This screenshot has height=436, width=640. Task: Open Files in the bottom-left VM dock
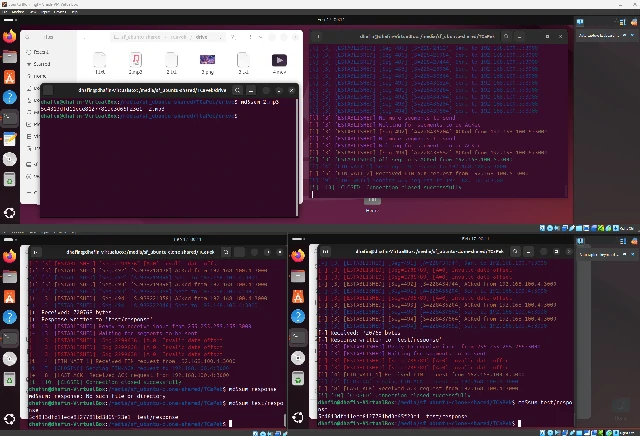(9, 276)
